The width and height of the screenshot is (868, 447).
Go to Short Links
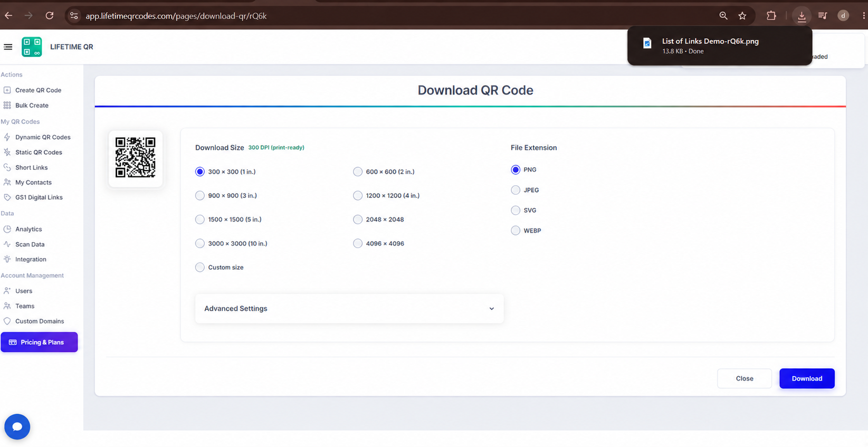click(x=31, y=168)
